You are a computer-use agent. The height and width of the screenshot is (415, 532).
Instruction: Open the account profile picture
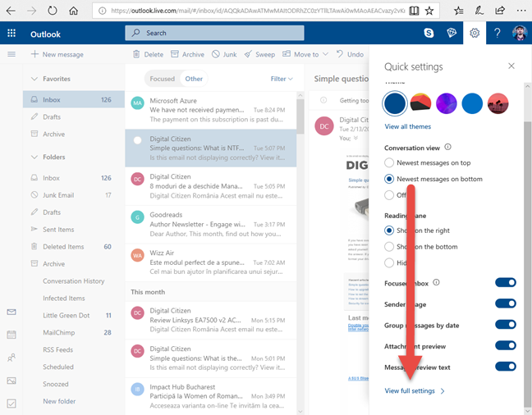coord(520,33)
